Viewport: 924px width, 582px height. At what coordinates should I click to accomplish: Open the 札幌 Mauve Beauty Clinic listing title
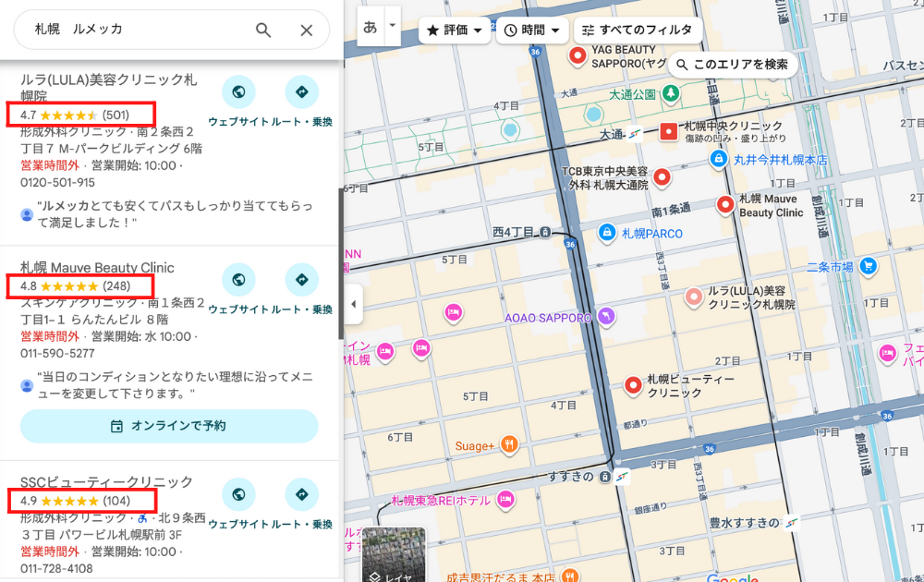(x=97, y=267)
